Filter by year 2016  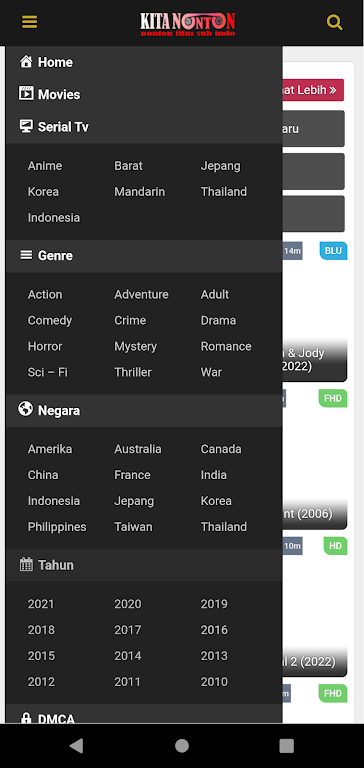pyautogui.click(x=214, y=630)
